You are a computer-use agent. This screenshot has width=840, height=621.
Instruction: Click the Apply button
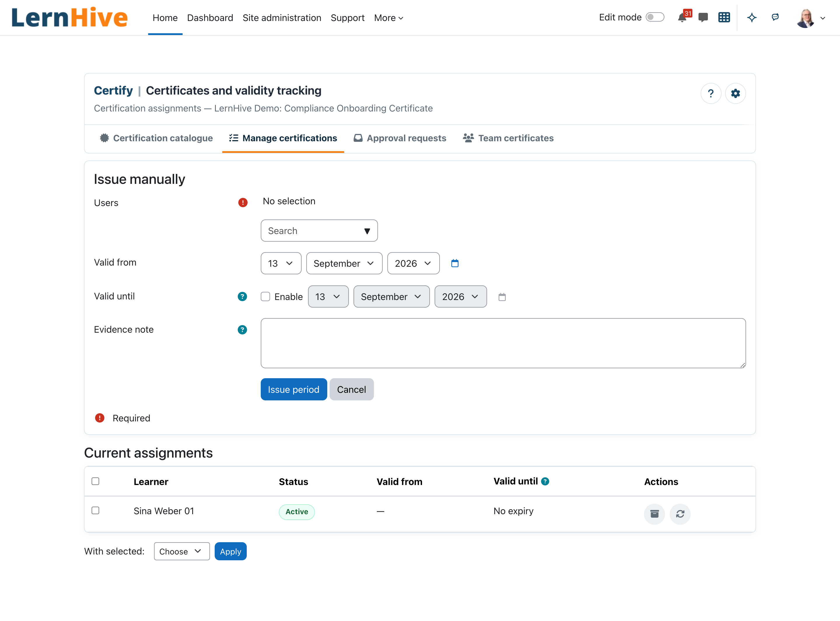[230, 551]
